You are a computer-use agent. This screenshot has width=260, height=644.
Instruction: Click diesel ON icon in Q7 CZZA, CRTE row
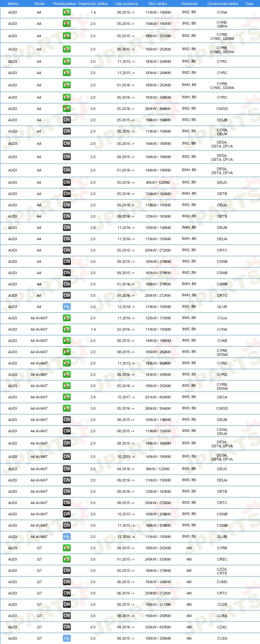point(67,571)
